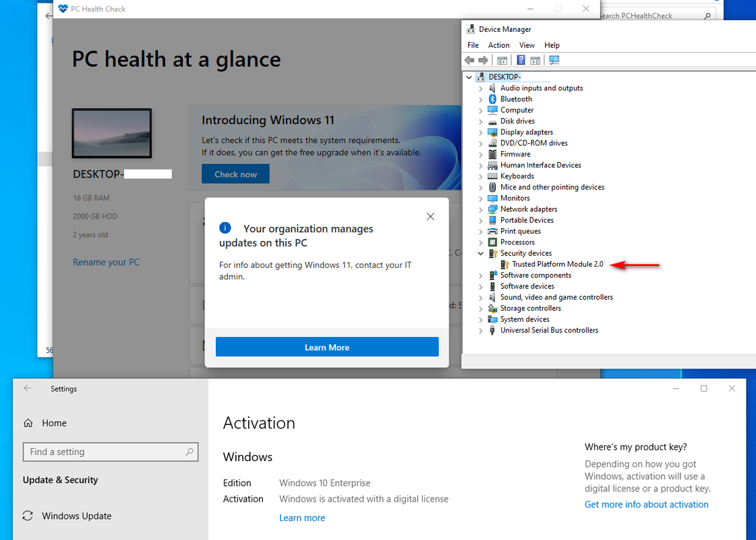Click the Audio inputs and outputs speaker icon
The image size is (756, 540).
pos(492,88)
